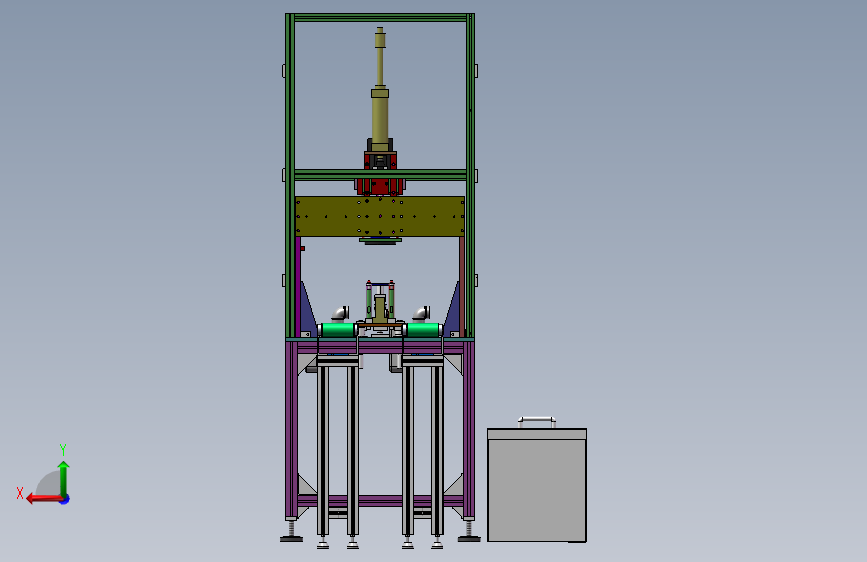Select the top green frame crossbar
Viewport: 867px width, 562px height.
[x=380, y=18]
